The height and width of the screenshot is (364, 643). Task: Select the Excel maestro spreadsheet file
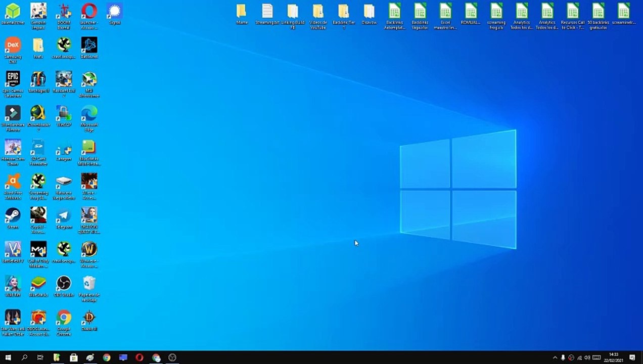(x=445, y=16)
